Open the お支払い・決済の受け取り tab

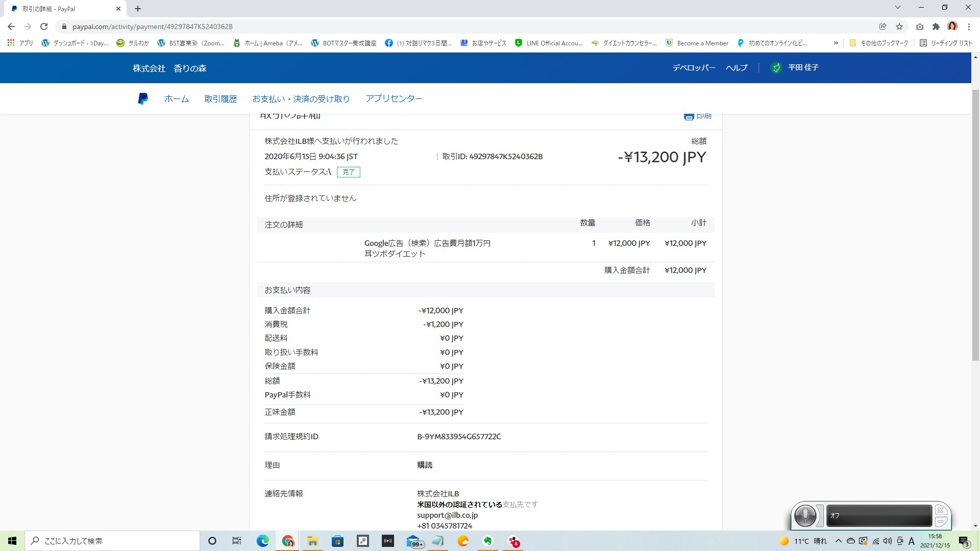click(x=301, y=98)
